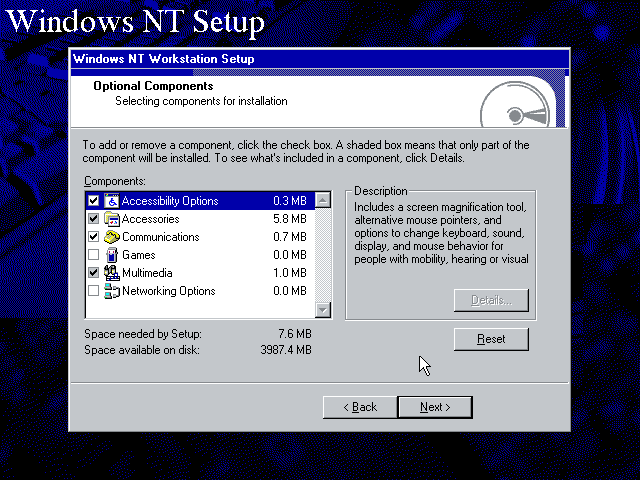The width and height of the screenshot is (640, 480).
Task: Click the 3987.4 MB space available value
Action: pyautogui.click(x=286, y=350)
